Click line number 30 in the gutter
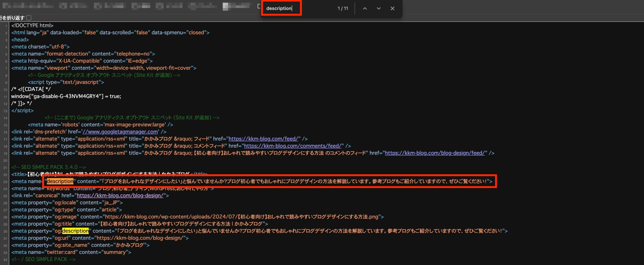This screenshot has width=644, height=265. tap(5, 231)
